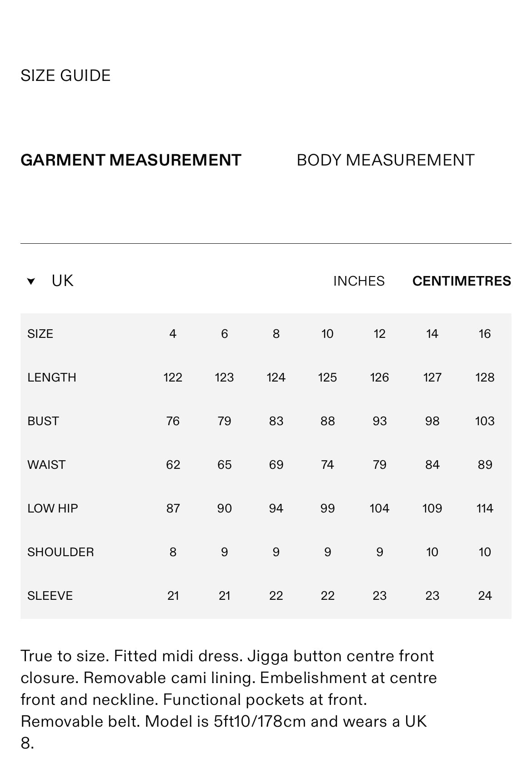Click size 4 column header
The height and width of the screenshot is (759, 532).
[x=173, y=334]
